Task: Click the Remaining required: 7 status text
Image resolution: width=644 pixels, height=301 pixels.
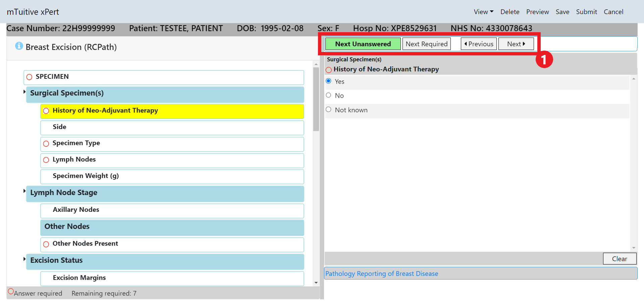Action: [104, 293]
